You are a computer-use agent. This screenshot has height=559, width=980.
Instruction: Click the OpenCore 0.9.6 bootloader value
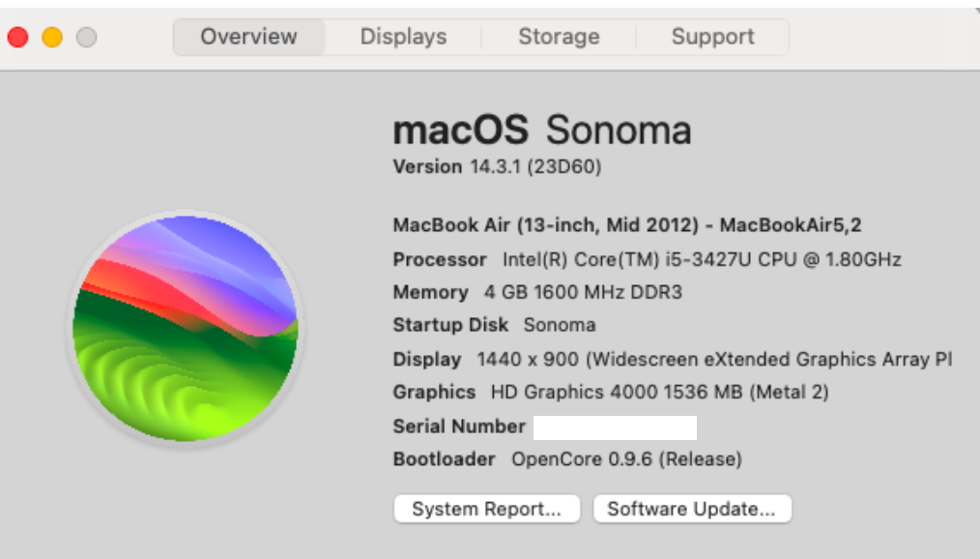pyautogui.click(x=626, y=458)
